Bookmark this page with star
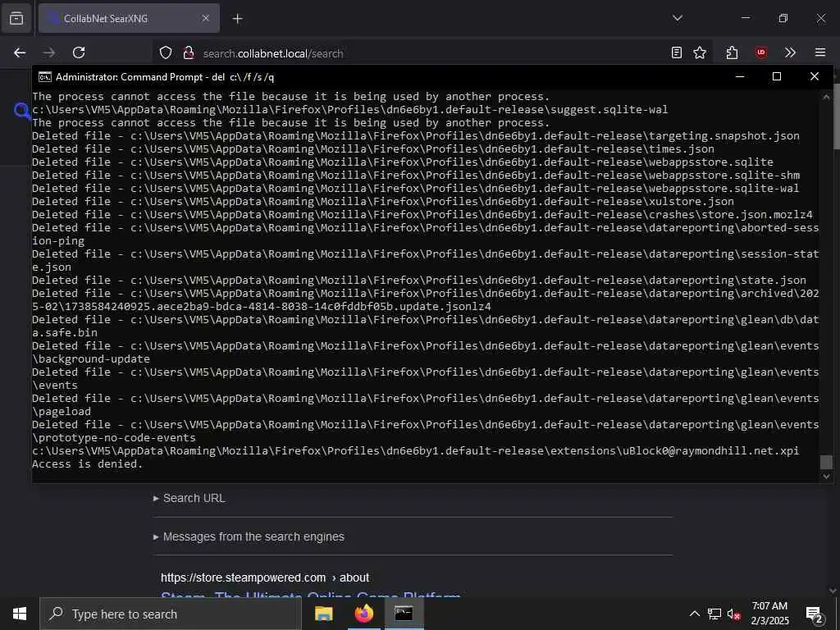Image resolution: width=840 pixels, height=630 pixels. (700, 52)
